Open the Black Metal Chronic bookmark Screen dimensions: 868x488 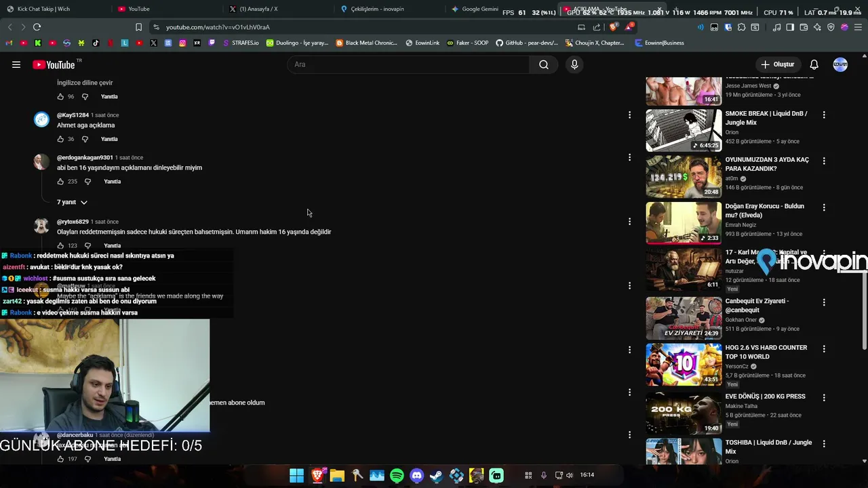367,43
